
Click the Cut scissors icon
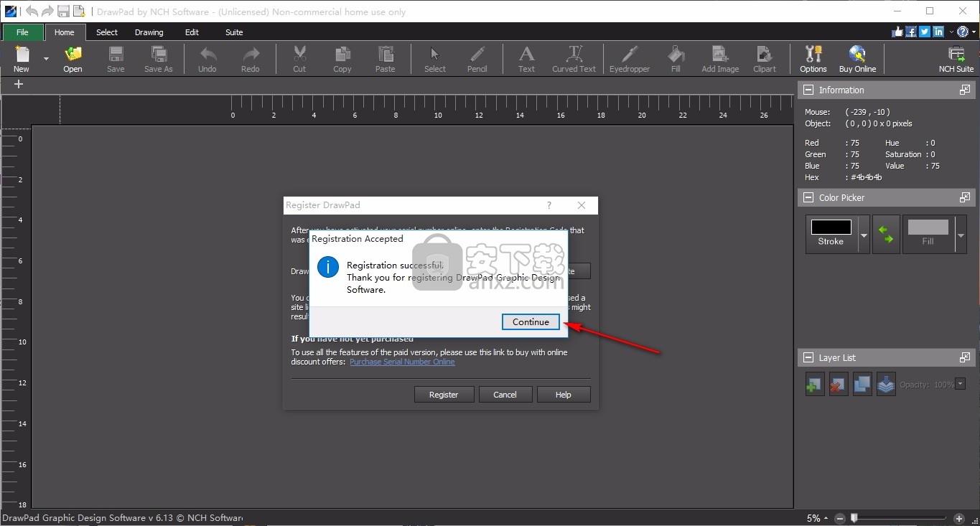coord(299,59)
